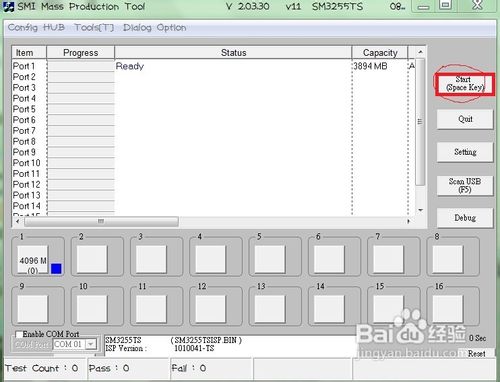
Task: Click the Reset button
Action: pyautogui.click(x=476, y=354)
